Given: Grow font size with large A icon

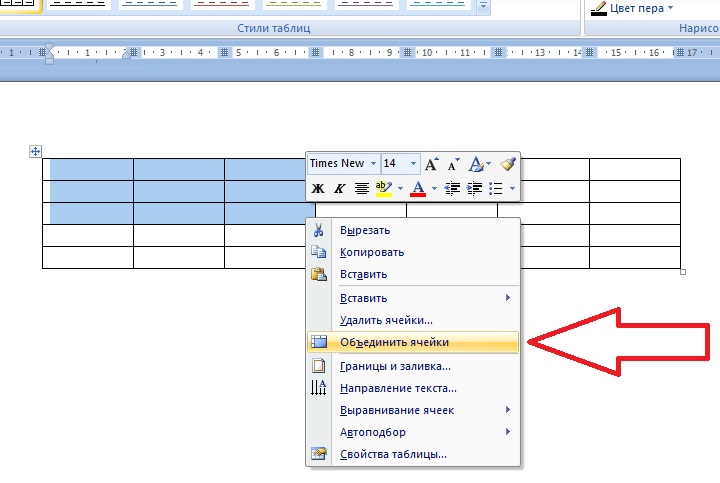Looking at the screenshot, I should click(431, 164).
